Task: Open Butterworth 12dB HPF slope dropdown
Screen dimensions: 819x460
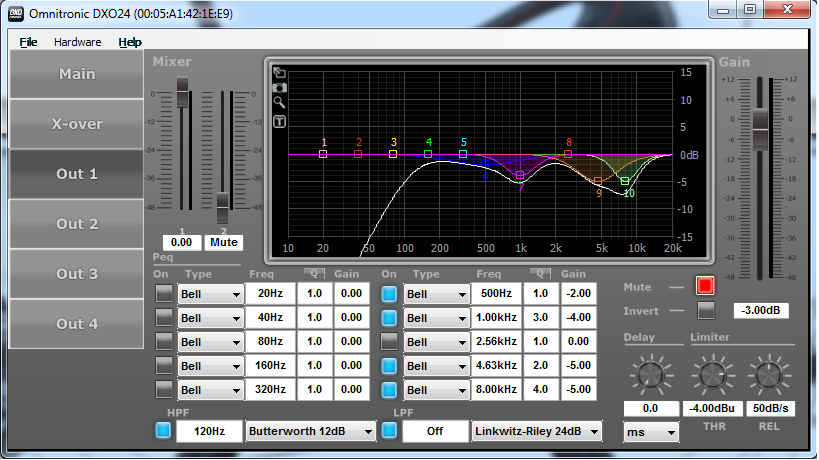Action: (311, 431)
